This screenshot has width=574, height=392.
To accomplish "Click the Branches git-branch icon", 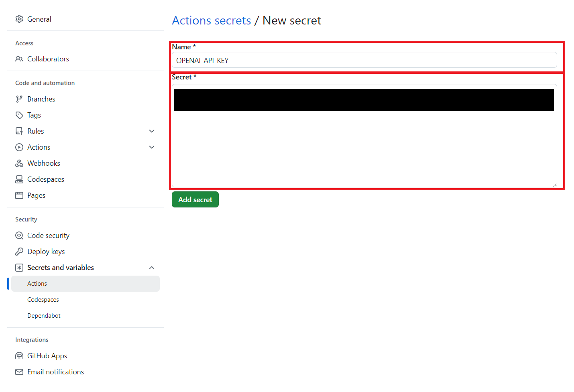I will click(x=19, y=99).
